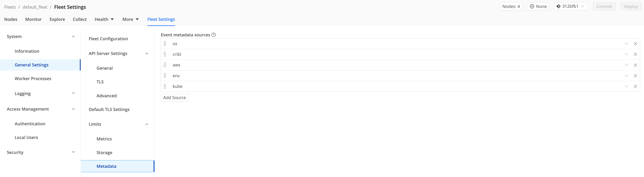
Task: Remove the kube metadata source
Action: pyautogui.click(x=635, y=86)
